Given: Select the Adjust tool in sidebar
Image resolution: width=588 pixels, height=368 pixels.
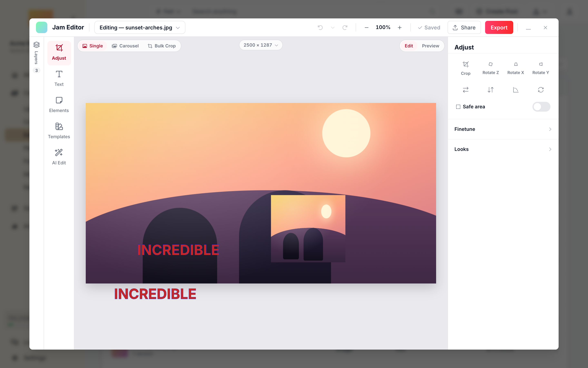Looking at the screenshot, I should (x=59, y=53).
